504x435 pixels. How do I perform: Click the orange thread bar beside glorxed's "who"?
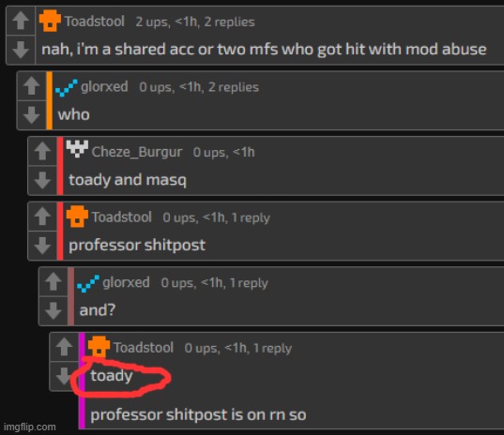(50, 100)
